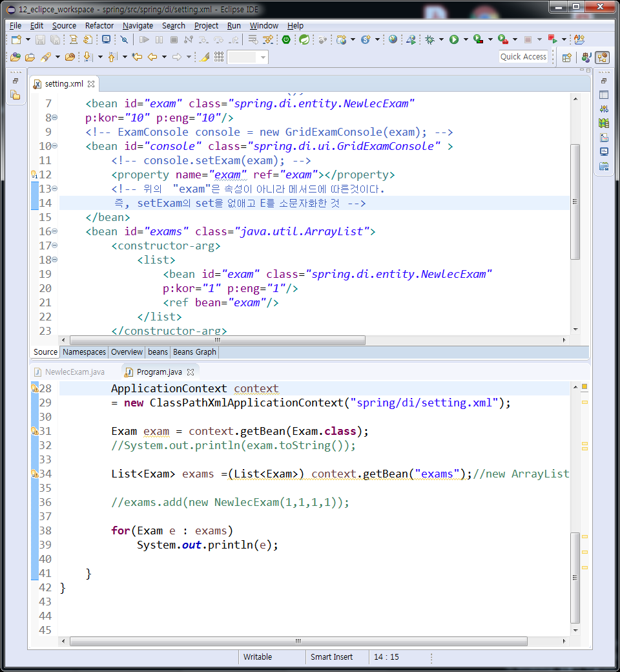The image size is (620, 672).
Task: Click the Suspend debug icon
Action: click(159, 40)
